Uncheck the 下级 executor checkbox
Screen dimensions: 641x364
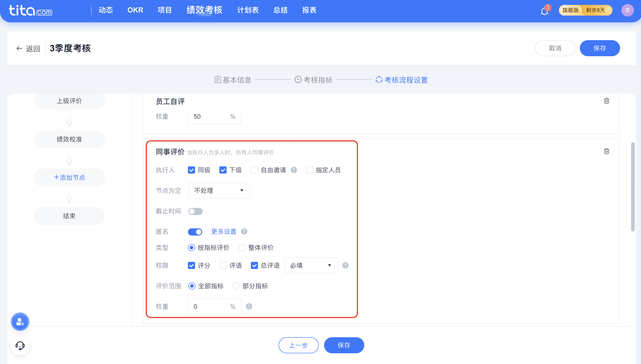(223, 170)
